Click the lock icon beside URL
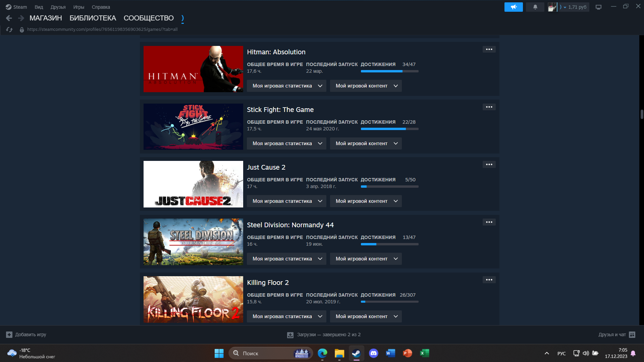Image resolution: width=644 pixels, height=362 pixels. click(x=22, y=29)
